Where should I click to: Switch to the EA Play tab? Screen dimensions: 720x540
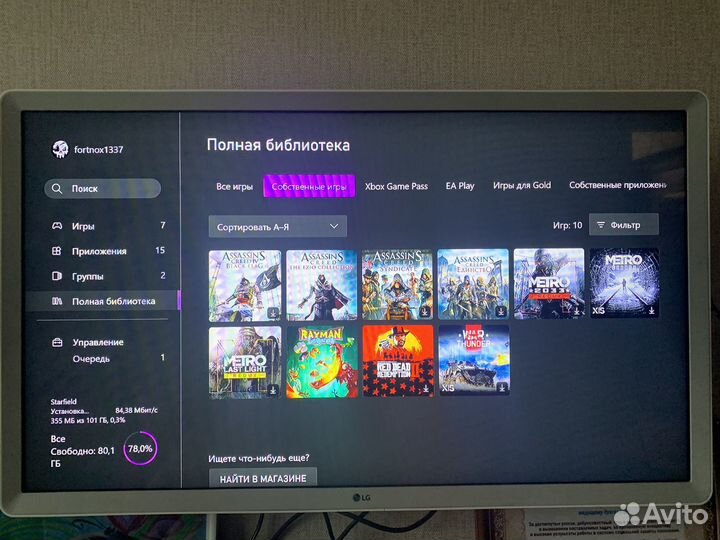(460, 186)
